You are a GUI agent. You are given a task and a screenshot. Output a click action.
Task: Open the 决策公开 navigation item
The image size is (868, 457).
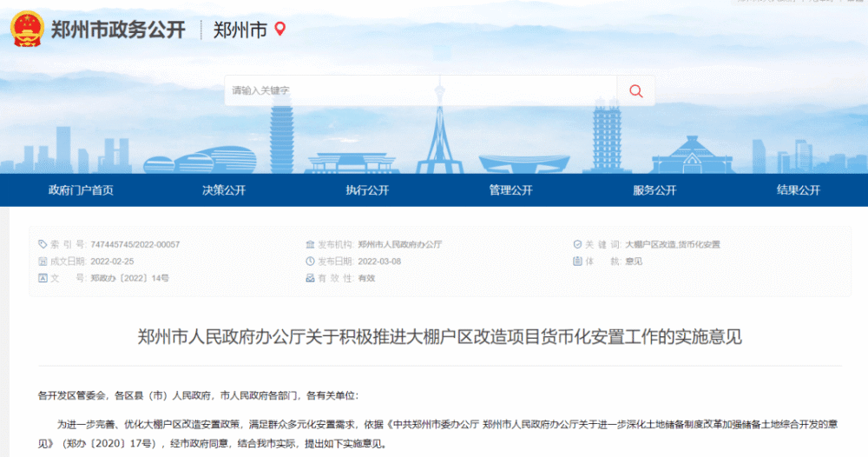224,190
